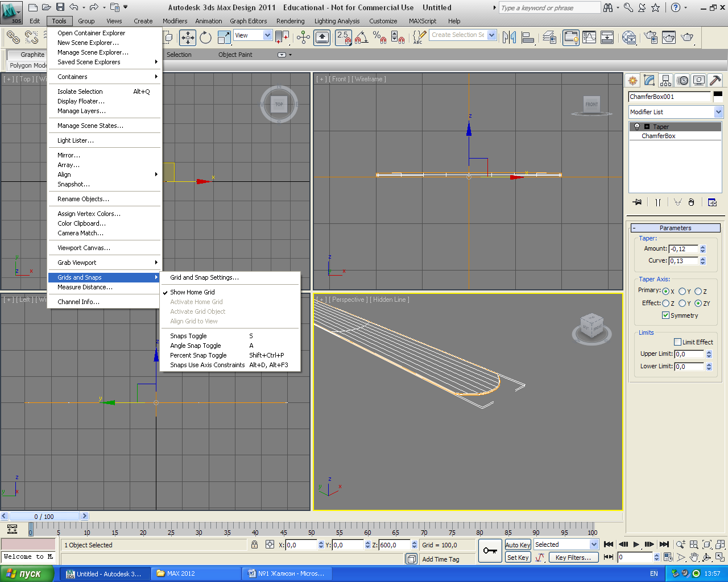Enable the Limit Effect checkbox
Image resolution: width=728 pixels, height=582 pixels.
(x=677, y=342)
